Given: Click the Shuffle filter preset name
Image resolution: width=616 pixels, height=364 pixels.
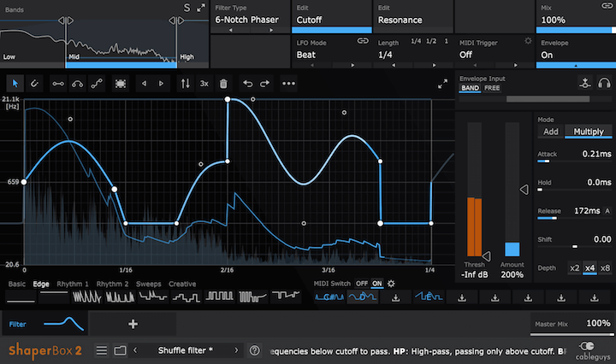Looking at the screenshot, I should [186, 350].
